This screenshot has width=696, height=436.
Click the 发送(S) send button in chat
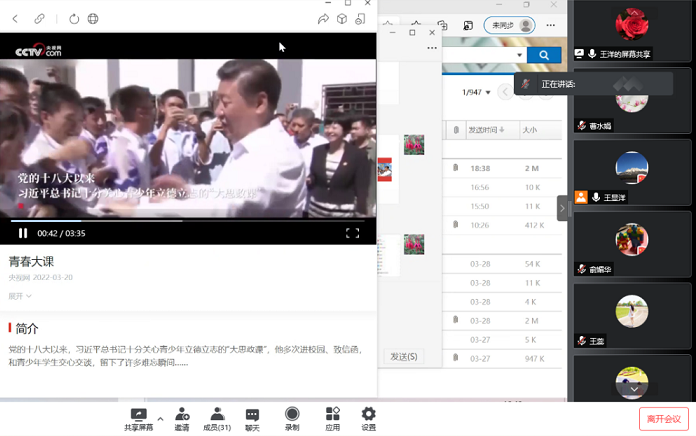click(403, 357)
